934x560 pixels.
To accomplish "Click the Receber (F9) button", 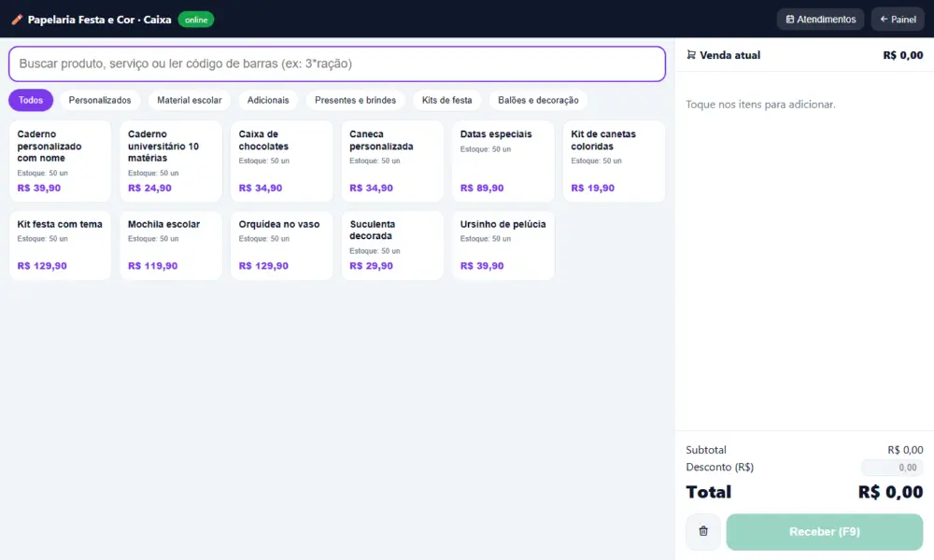I will click(825, 531).
